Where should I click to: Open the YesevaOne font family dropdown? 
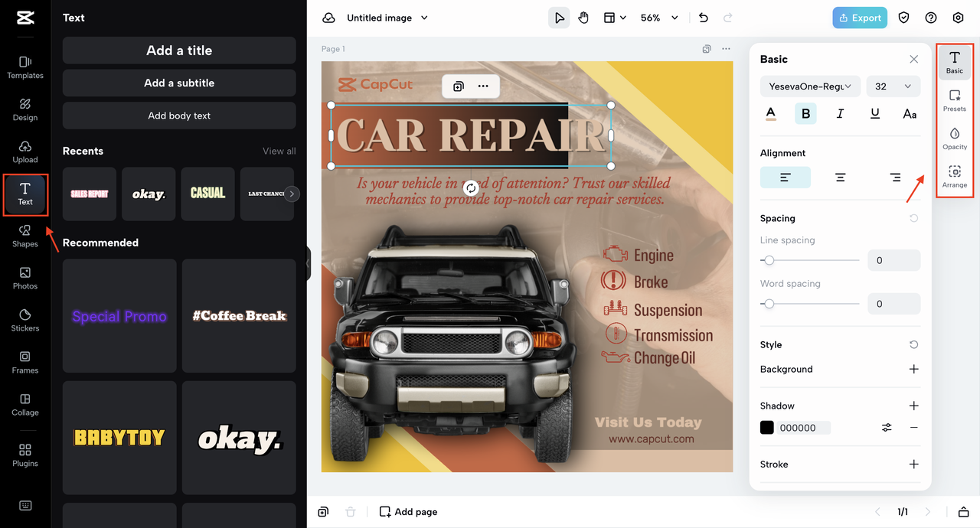(x=810, y=86)
